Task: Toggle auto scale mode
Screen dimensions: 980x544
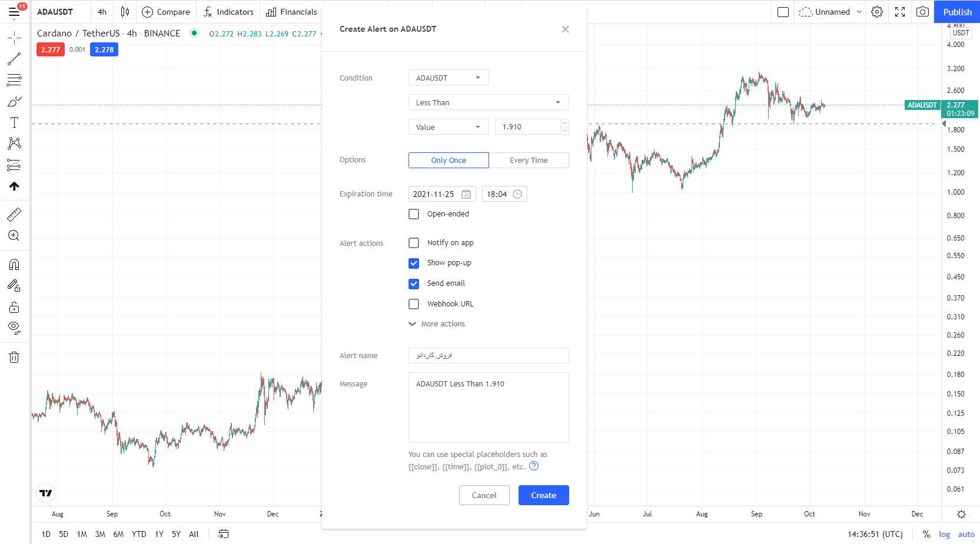Action: [x=966, y=534]
